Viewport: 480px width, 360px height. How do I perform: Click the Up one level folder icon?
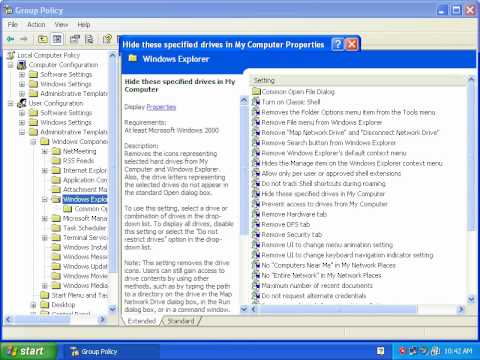tap(42, 39)
